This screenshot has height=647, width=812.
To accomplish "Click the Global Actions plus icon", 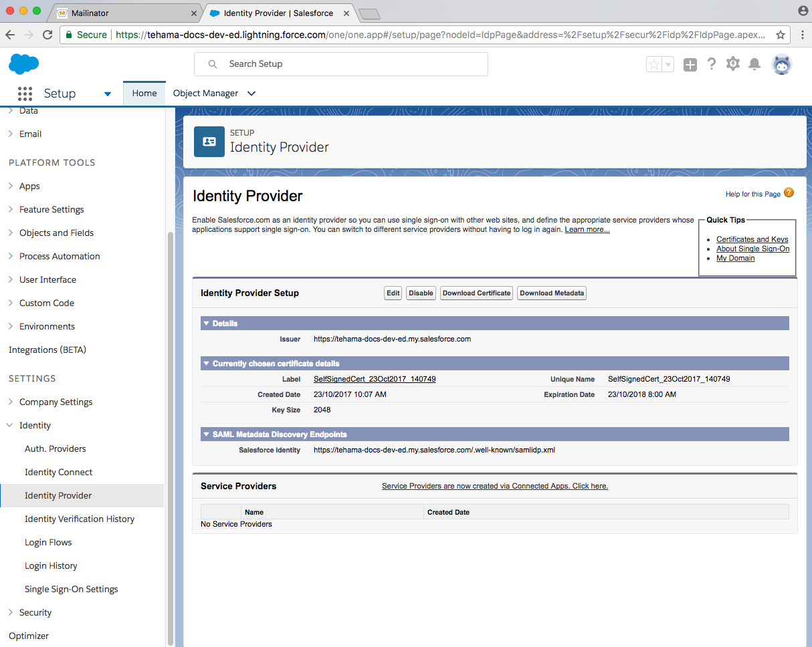I will click(x=690, y=64).
